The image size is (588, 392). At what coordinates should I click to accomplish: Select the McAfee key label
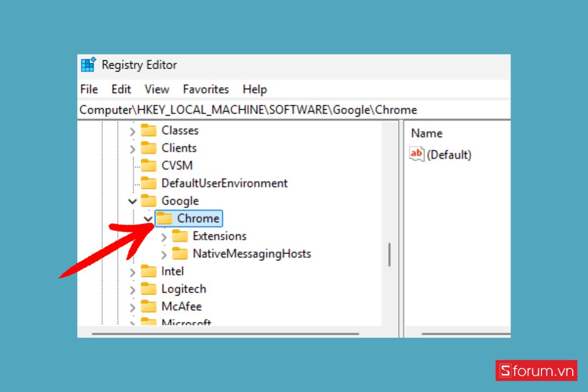tap(181, 307)
